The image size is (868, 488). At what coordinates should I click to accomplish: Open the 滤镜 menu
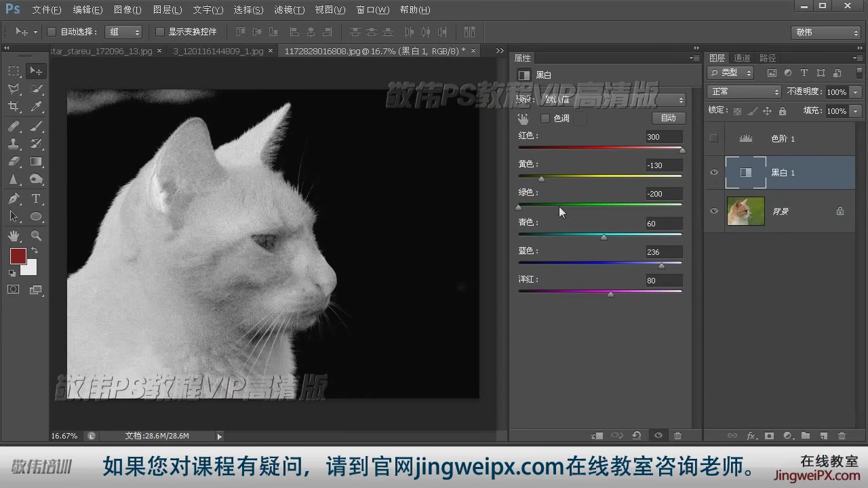point(289,10)
